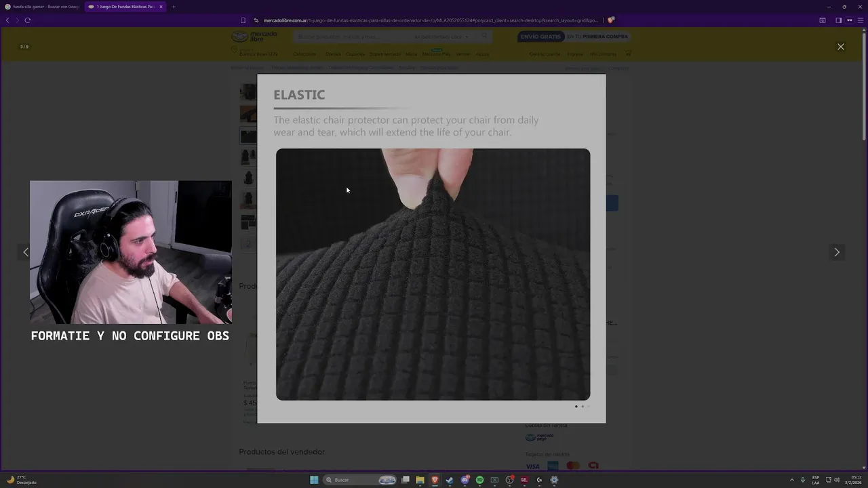The image size is (868, 488).
Task: Toggle the browser sidebar panel
Action: 838,20
